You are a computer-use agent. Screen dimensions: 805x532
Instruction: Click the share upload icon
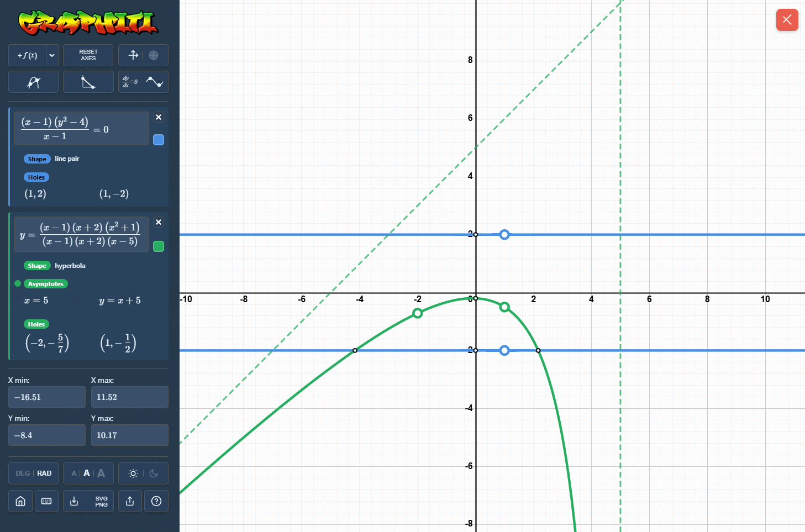pyautogui.click(x=130, y=501)
